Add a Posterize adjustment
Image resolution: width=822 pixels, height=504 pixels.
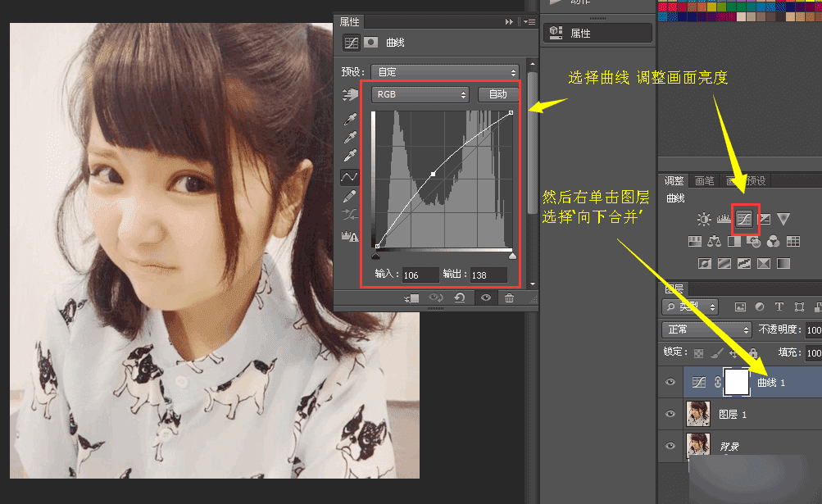724,263
